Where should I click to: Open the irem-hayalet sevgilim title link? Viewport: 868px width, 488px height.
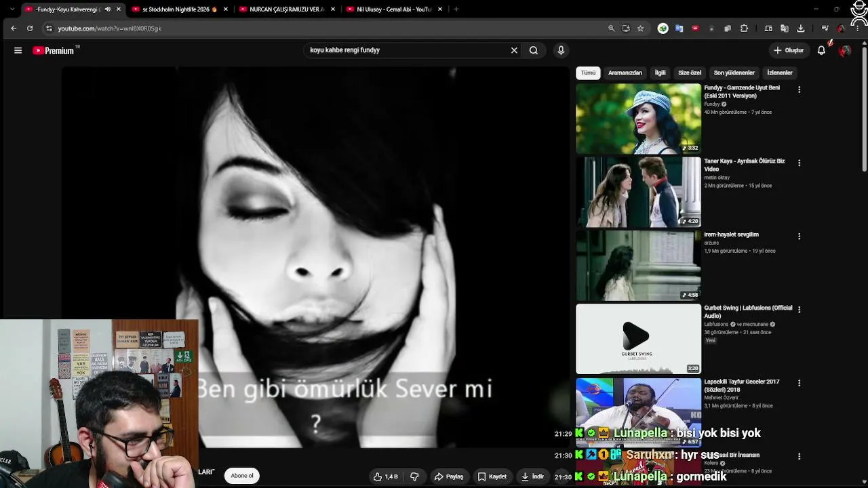click(732, 235)
